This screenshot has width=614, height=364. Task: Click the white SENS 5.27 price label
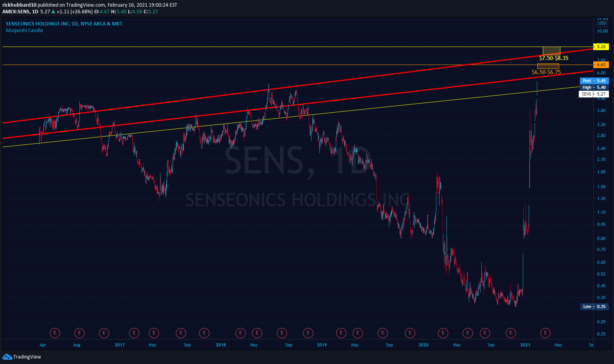[594, 94]
